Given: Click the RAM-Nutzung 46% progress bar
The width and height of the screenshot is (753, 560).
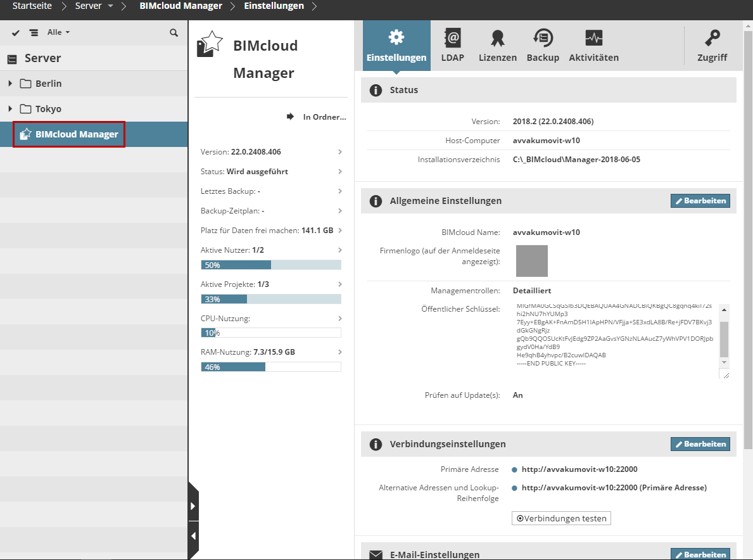Looking at the screenshot, I should tap(271, 366).
